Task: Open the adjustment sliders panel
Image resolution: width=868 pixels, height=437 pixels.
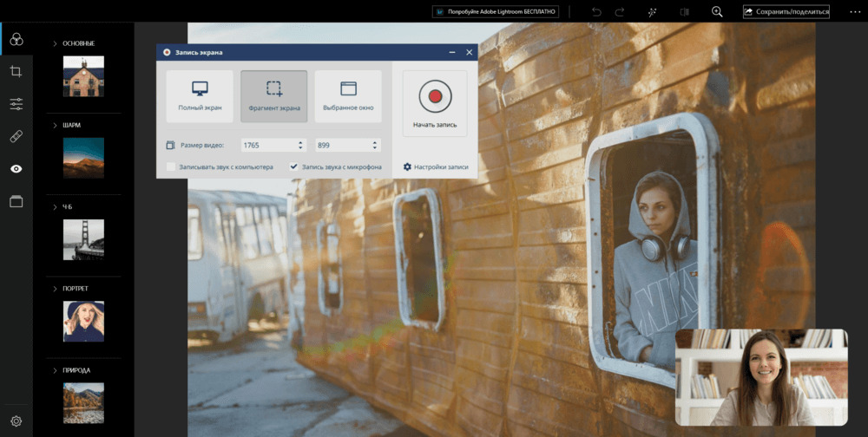Action: coord(16,103)
